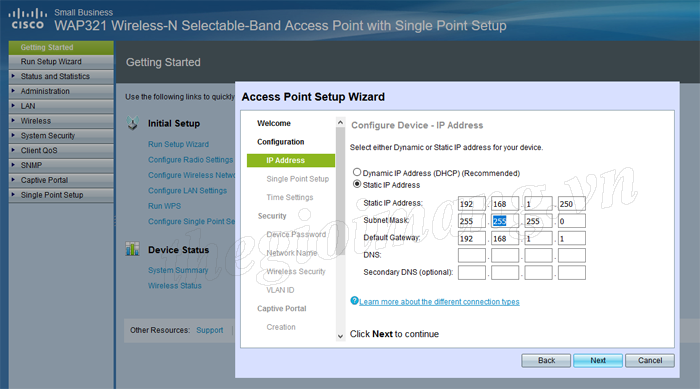Click the Device Status chart icon

click(133, 249)
